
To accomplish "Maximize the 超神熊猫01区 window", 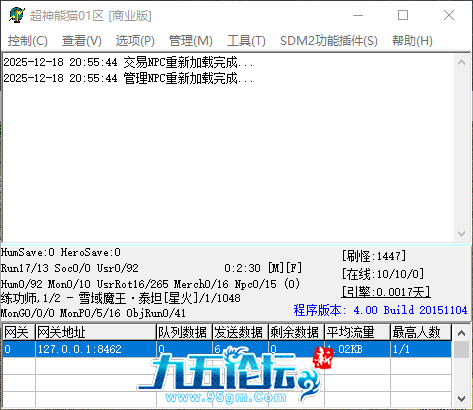I will [403, 15].
